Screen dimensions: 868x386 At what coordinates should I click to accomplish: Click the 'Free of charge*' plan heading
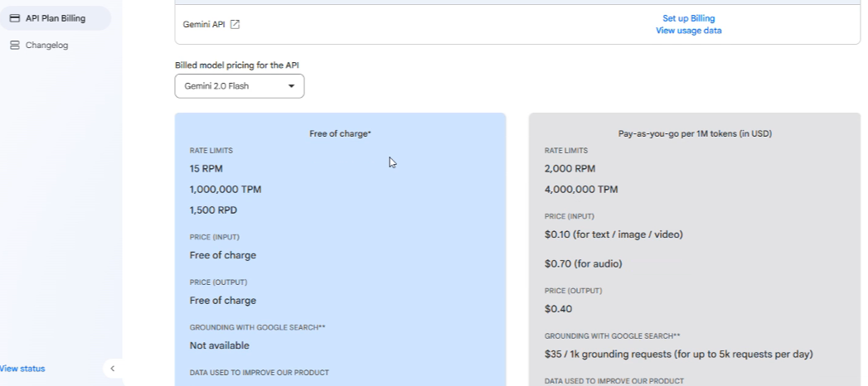341,134
